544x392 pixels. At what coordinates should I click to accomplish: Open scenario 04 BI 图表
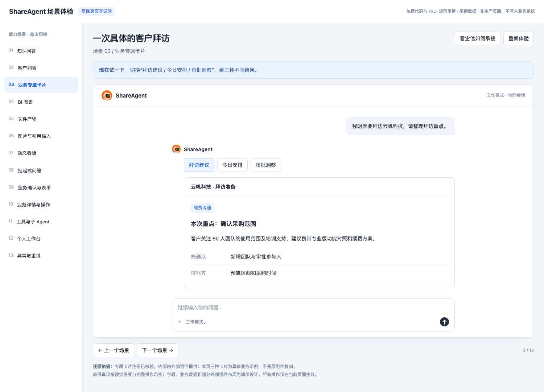[x=41, y=102]
